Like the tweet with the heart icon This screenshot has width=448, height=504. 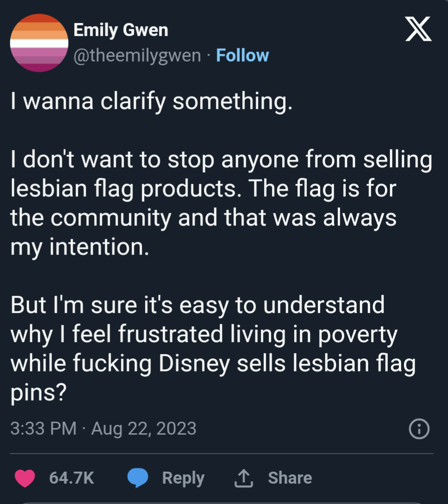click(25, 478)
